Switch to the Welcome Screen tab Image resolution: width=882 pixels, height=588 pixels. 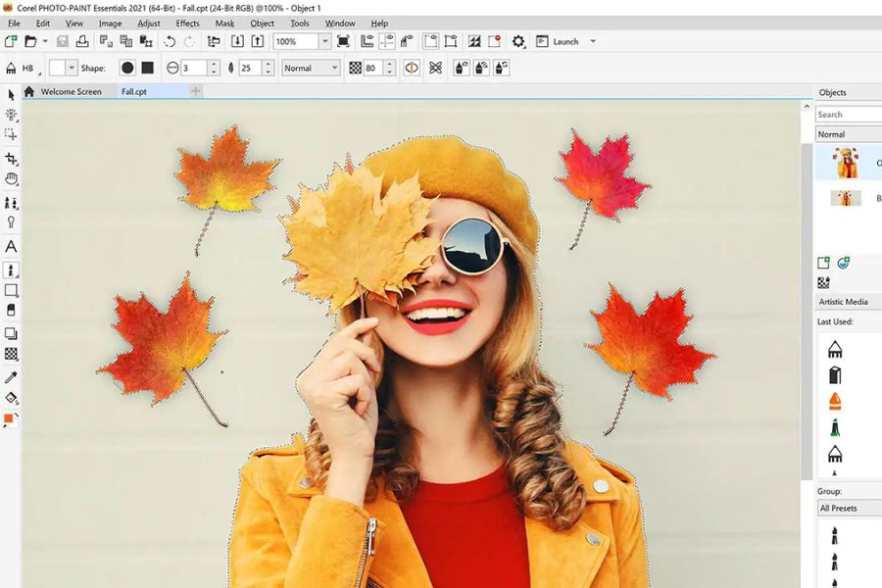click(71, 92)
